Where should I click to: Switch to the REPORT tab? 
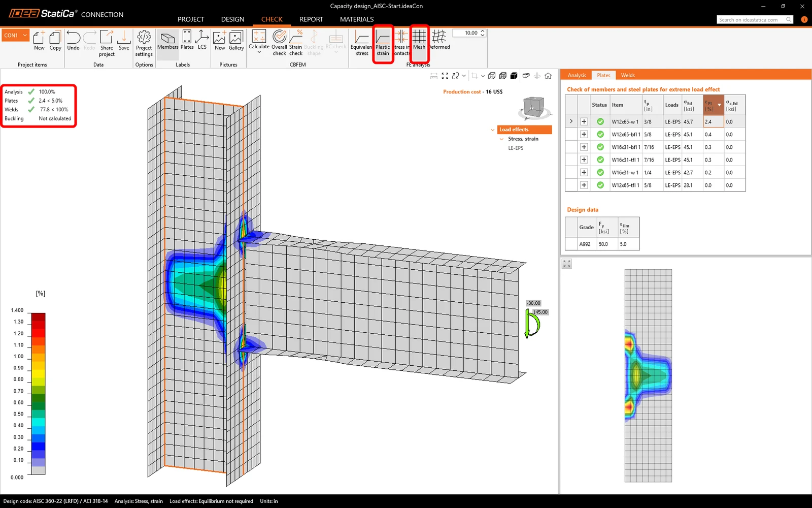(311, 19)
